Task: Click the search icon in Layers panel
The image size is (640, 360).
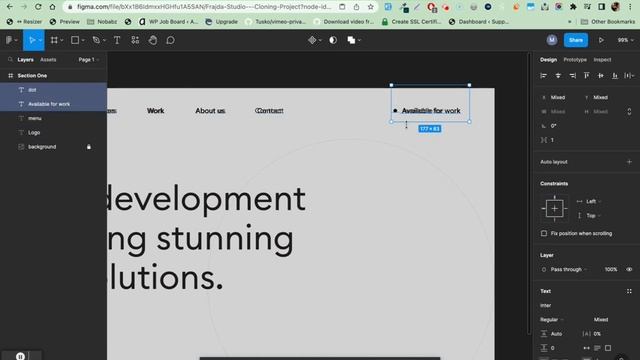Action: click(x=10, y=60)
